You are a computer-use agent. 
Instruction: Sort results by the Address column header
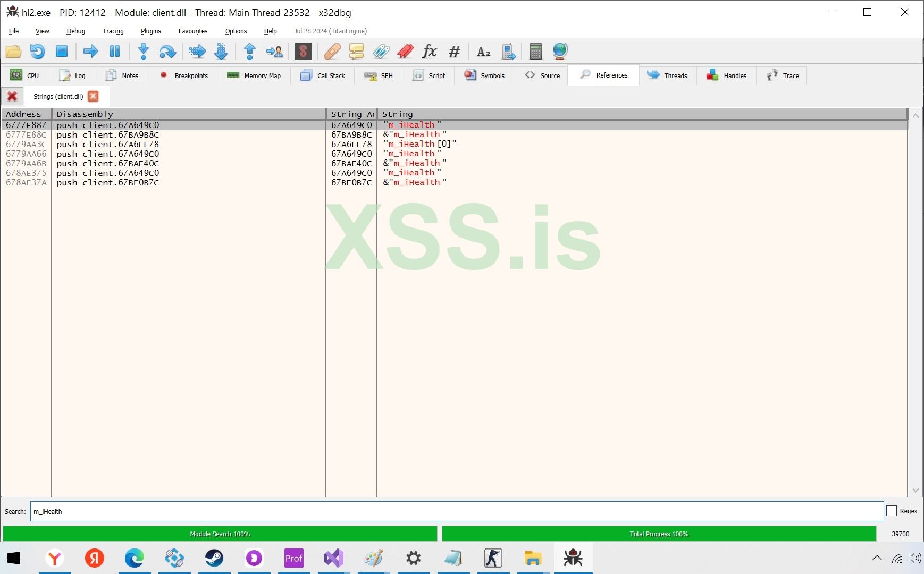click(26, 114)
